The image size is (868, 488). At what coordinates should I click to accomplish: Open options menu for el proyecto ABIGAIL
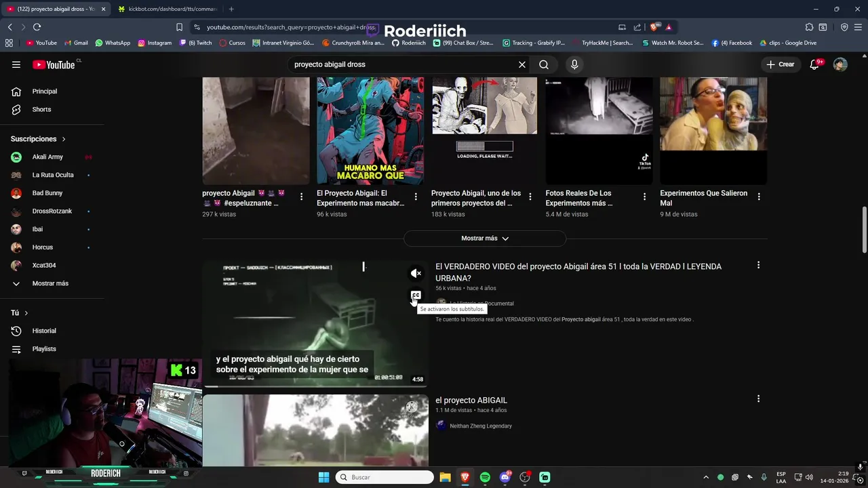click(758, 399)
